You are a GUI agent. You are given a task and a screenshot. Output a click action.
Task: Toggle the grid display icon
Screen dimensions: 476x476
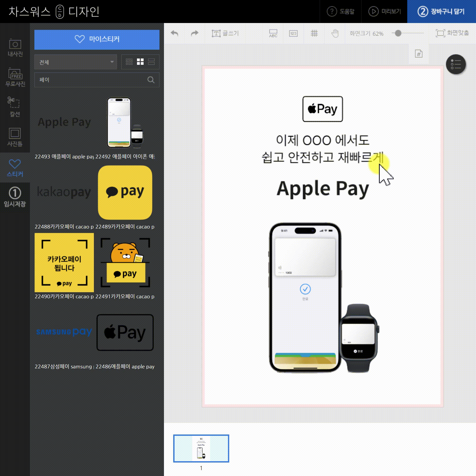[x=314, y=33]
